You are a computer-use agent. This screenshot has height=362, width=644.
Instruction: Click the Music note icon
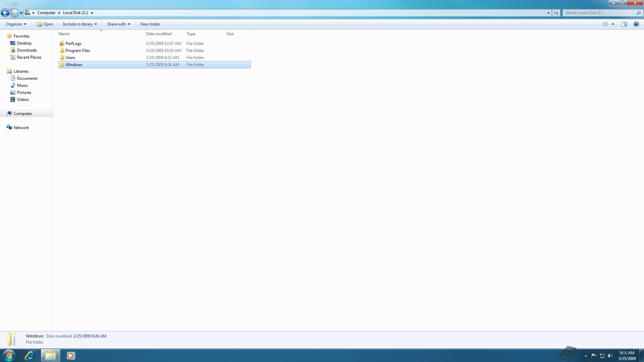coord(13,85)
